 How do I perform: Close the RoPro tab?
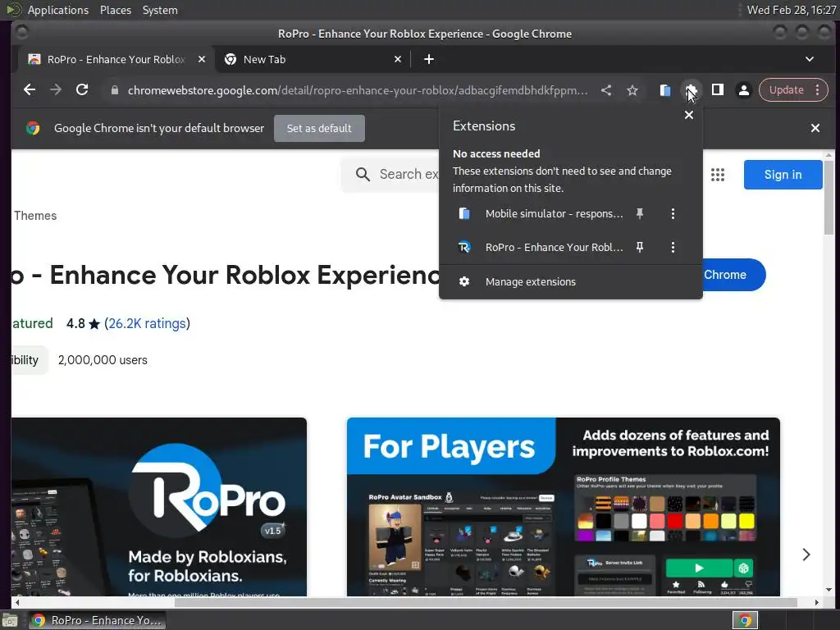(x=202, y=59)
